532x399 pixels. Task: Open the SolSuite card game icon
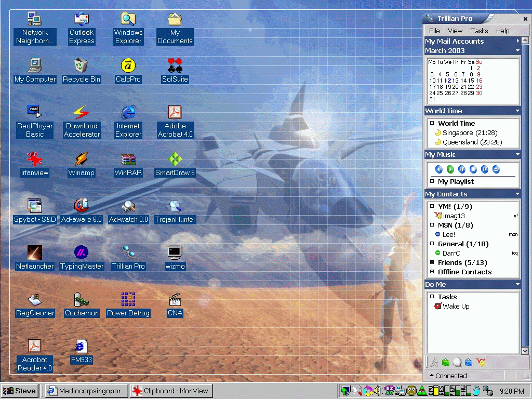coord(175,71)
